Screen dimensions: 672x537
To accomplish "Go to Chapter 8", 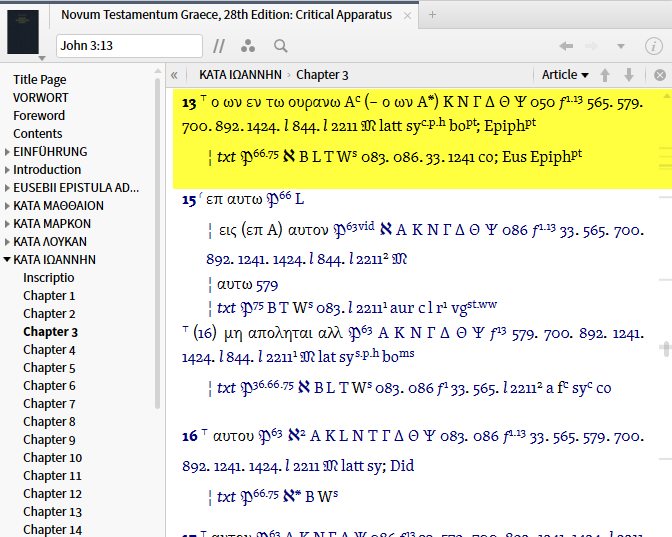I will click(49, 422).
